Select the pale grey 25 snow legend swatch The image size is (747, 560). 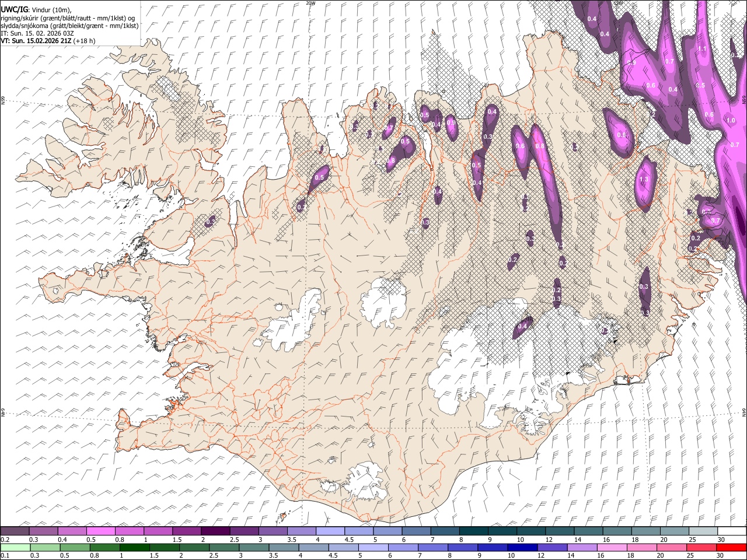coord(703,531)
